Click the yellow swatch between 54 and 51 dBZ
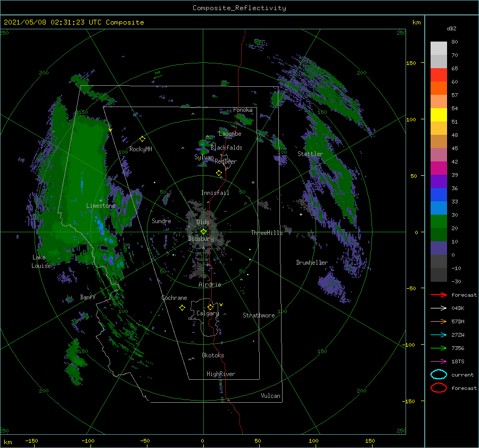 point(439,115)
